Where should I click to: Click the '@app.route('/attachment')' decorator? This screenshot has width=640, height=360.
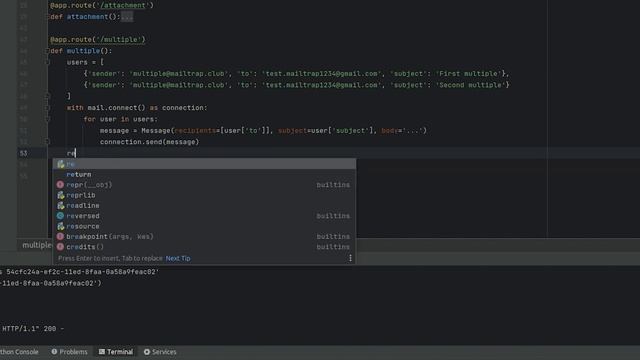(x=102, y=5)
